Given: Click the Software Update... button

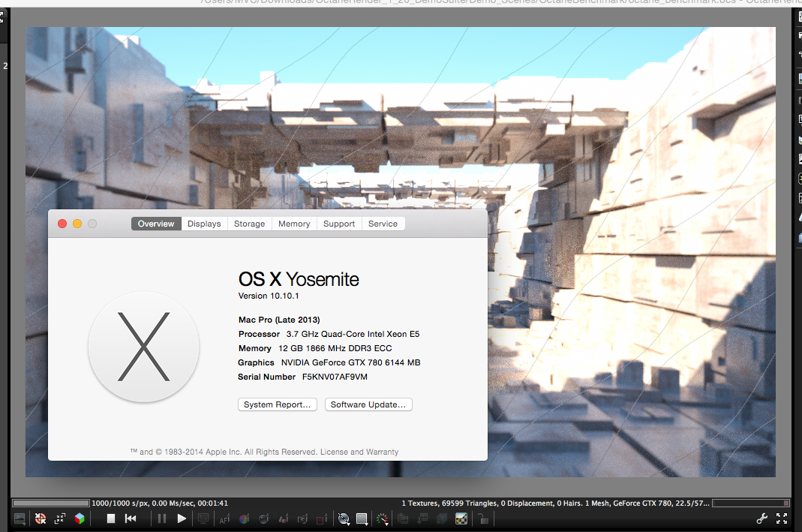Looking at the screenshot, I should [368, 404].
